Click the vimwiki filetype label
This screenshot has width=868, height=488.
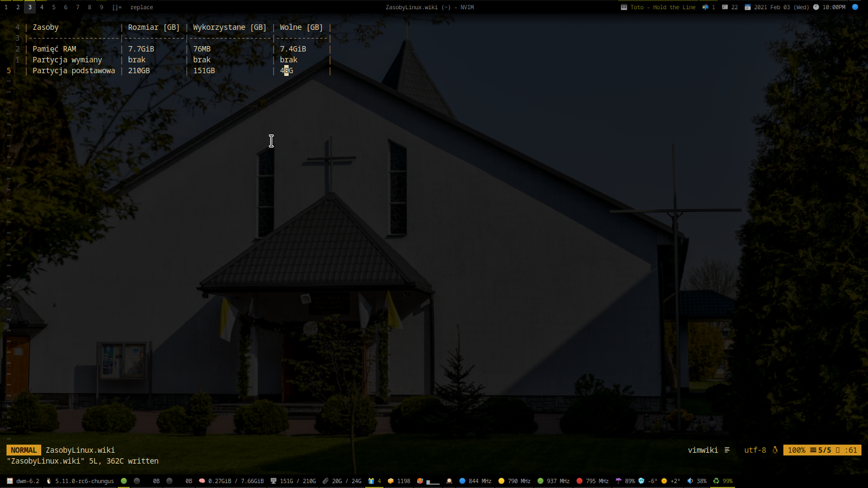pos(703,450)
